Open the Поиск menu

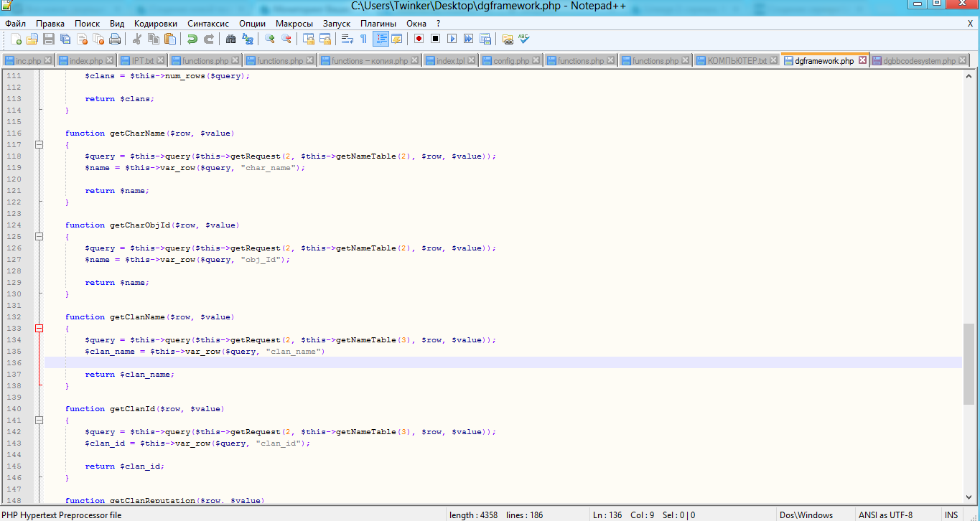[x=88, y=23]
